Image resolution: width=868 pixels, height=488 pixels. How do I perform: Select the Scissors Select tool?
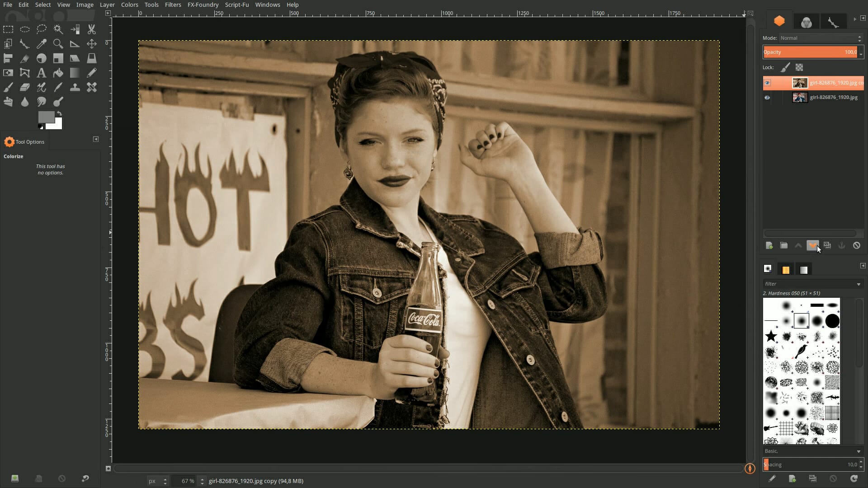click(x=92, y=29)
